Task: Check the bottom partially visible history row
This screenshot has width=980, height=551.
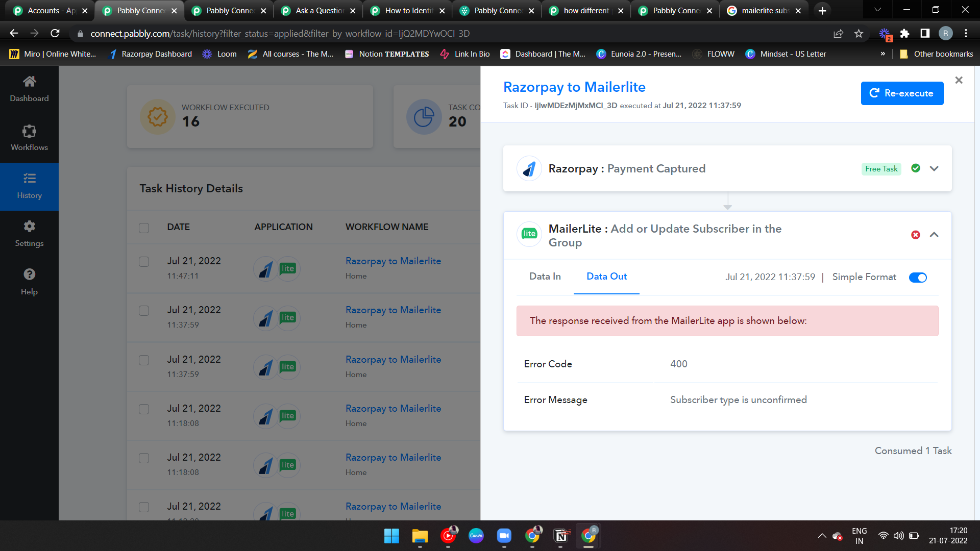Action: (144, 507)
